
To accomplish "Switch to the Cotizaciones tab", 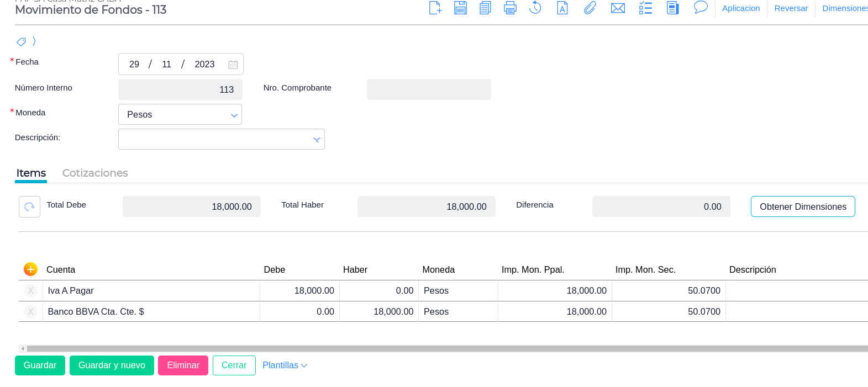I will [x=95, y=173].
